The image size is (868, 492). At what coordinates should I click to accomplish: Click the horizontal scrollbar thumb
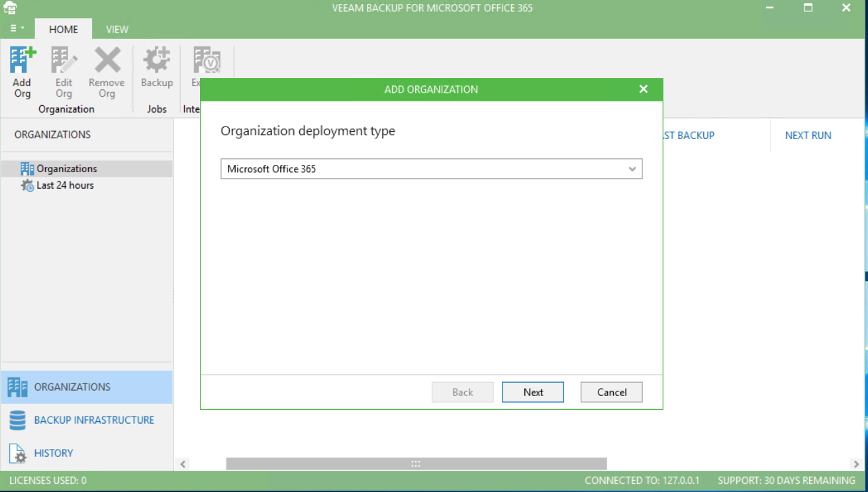(416, 464)
